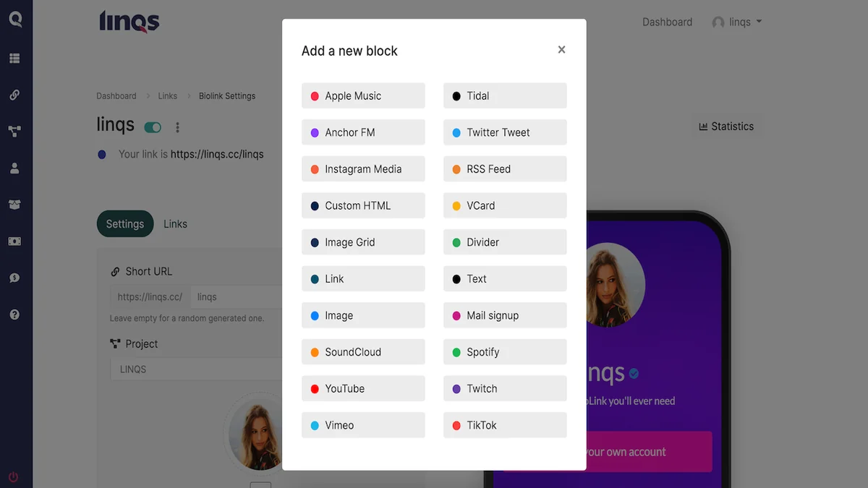This screenshot has height=488, width=868.
Task: Click the Q logo atop the sidebar
Action: pos(15,19)
